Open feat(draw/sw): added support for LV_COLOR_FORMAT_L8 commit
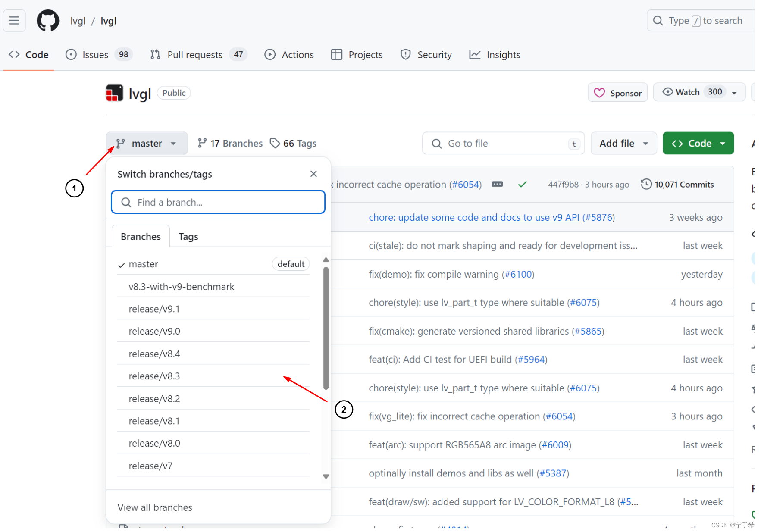The image size is (761, 532). (x=492, y=502)
